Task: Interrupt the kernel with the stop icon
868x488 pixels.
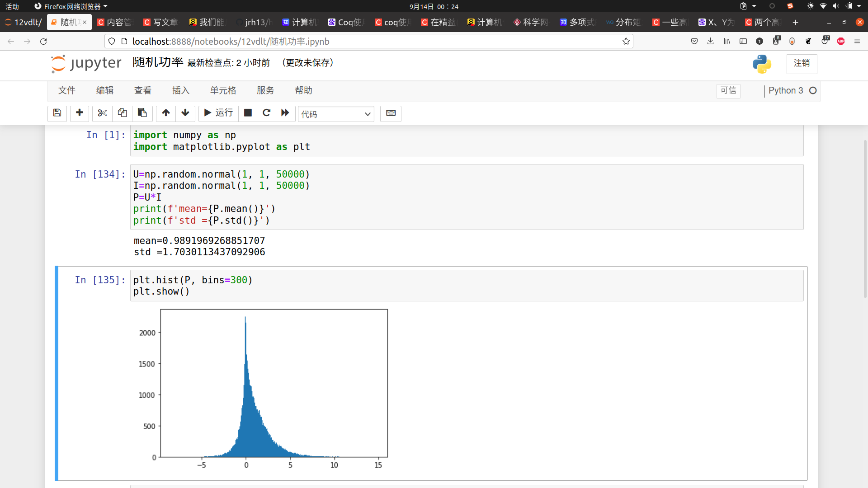Action: click(x=248, y=113)
